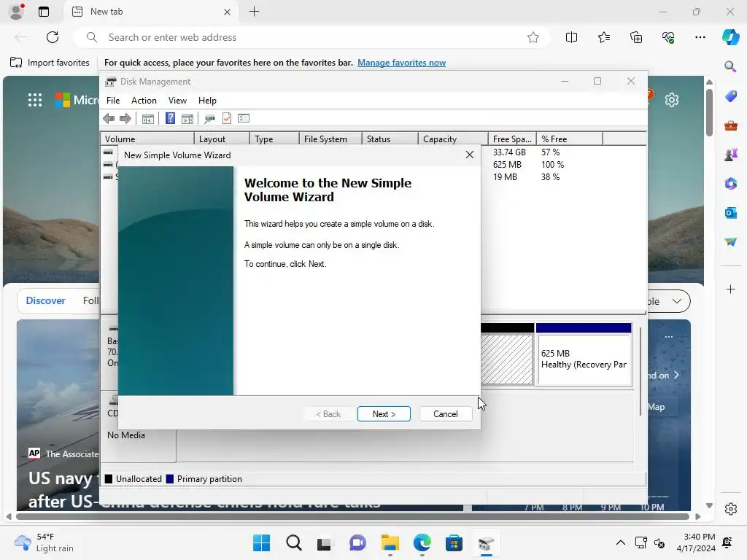747x560 pixels.
Task: Show hidden system tray icons chevron
Action: [620, 542]
